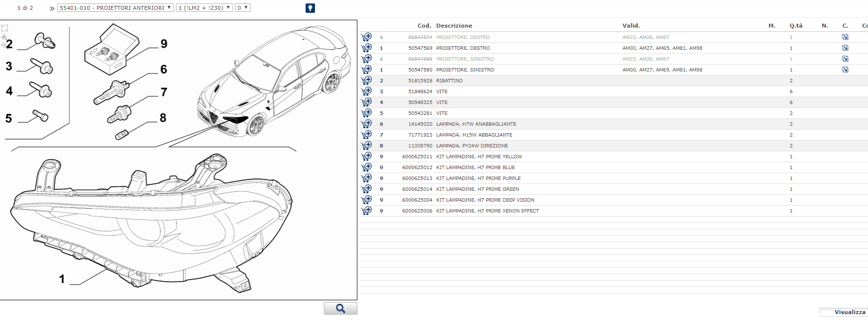
Task: Open the C. column icon for part 50547585
Action: click(845, 59)
